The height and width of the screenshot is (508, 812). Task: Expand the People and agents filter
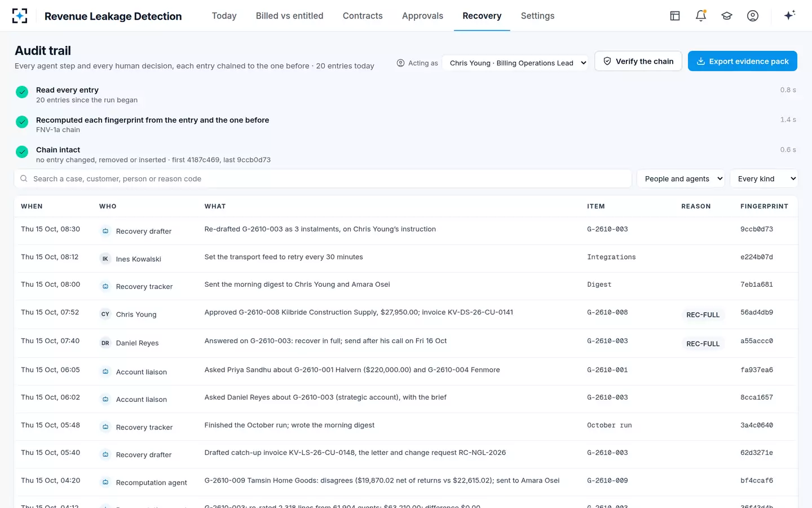(681, 179)
